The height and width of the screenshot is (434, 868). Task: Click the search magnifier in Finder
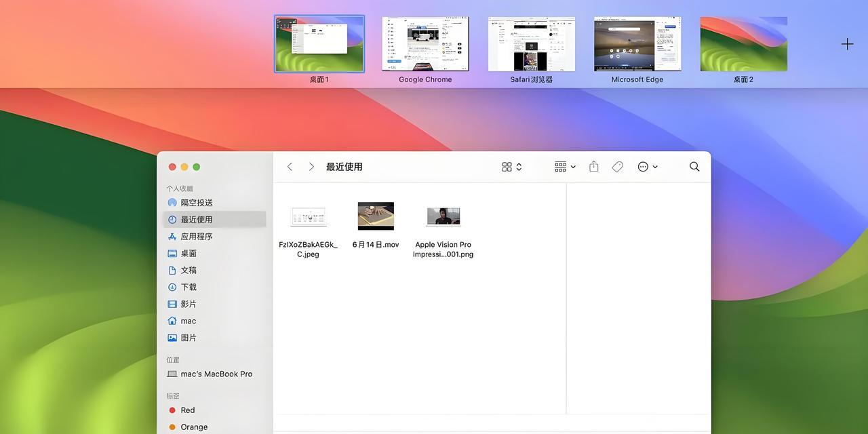pos(694,166)
